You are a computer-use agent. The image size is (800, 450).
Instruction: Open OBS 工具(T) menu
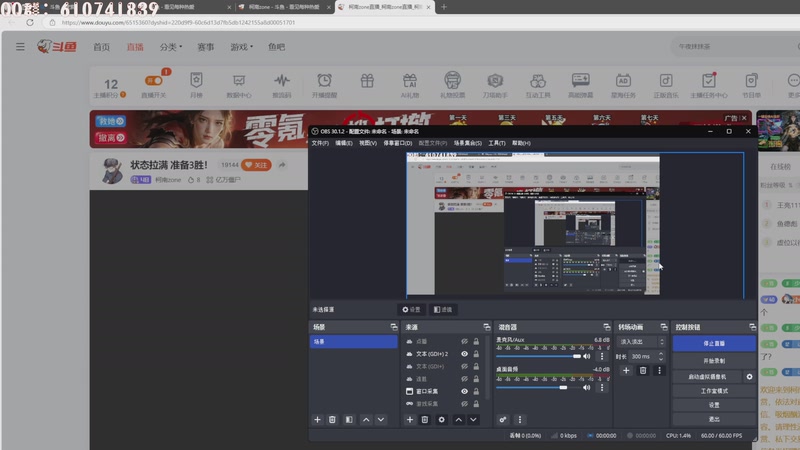coord(497,143)
